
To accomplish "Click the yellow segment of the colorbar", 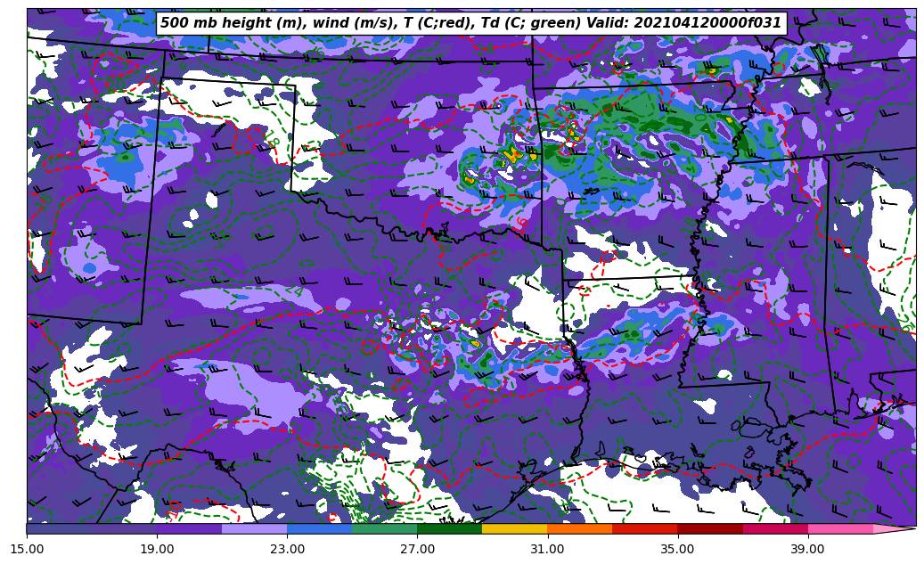I will click(x=514, y=528).
